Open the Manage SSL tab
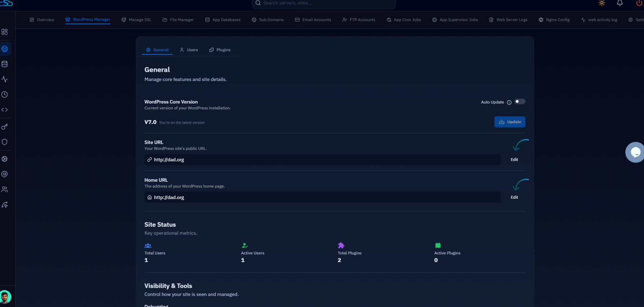 click(136, 20)
